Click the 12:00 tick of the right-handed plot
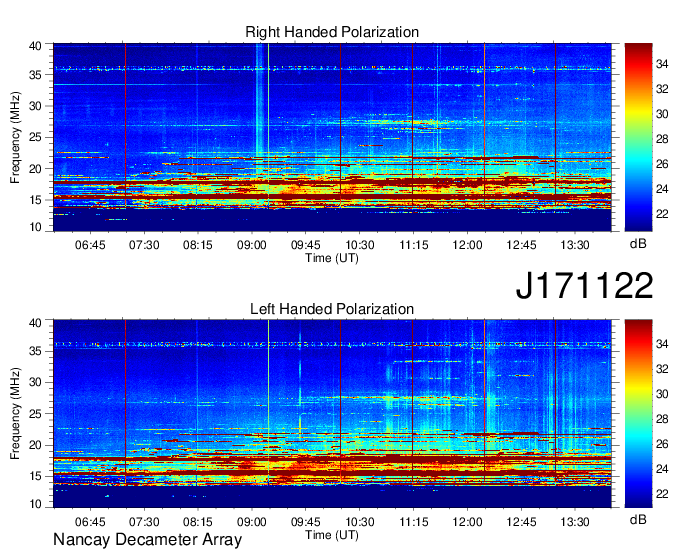This screenshot has width=680, height=552. (467, 245)
